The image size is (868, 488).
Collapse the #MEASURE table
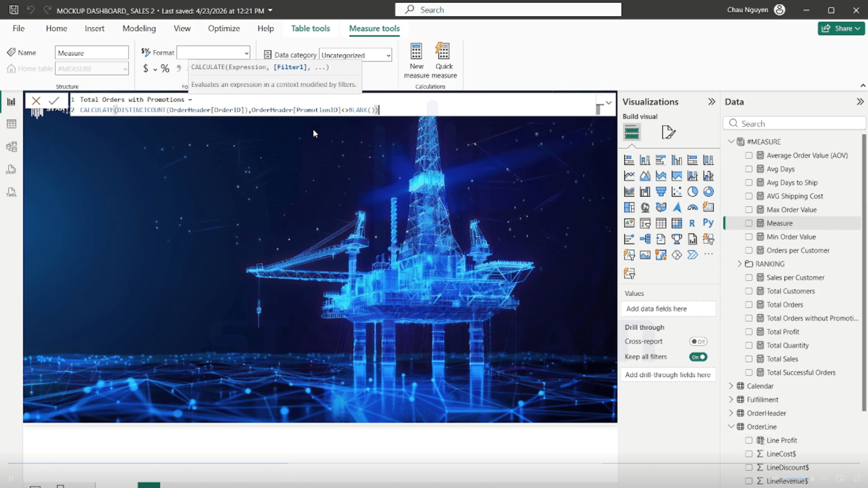731,142
